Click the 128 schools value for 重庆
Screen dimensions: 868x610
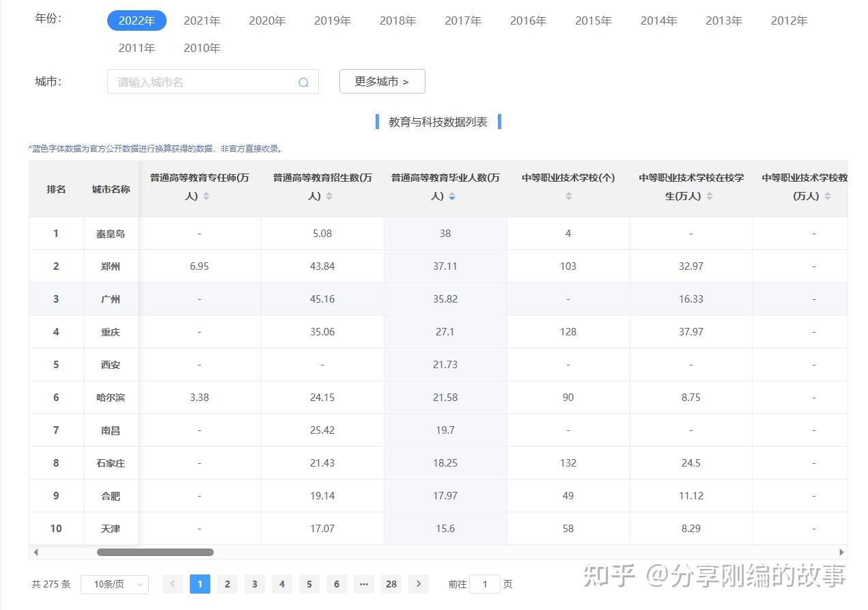coord(568,332)
